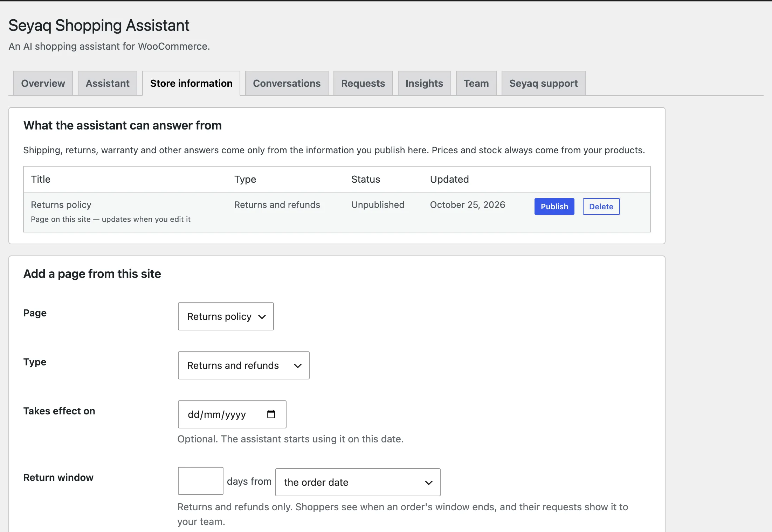
Task: Switch to the Assistant tab
Action: [108, 83]
